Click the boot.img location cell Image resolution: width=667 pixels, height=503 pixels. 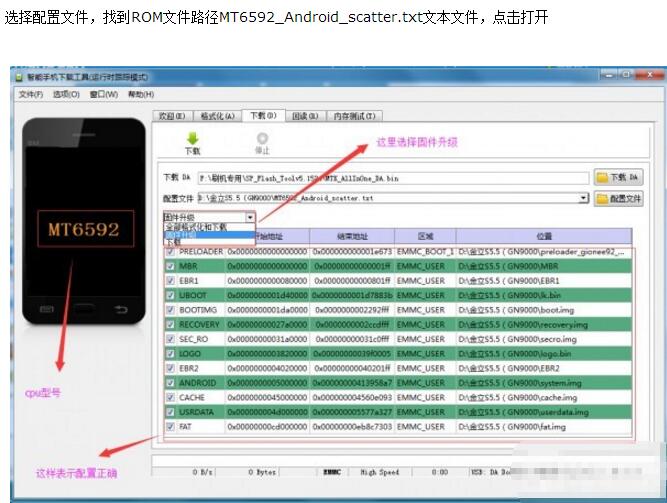(544, 310)
